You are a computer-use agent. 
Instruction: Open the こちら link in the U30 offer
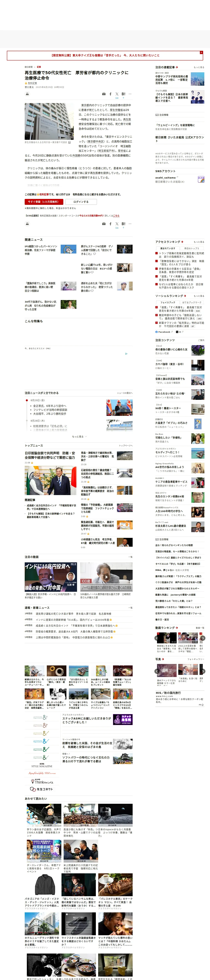click(x=116, y=216)
